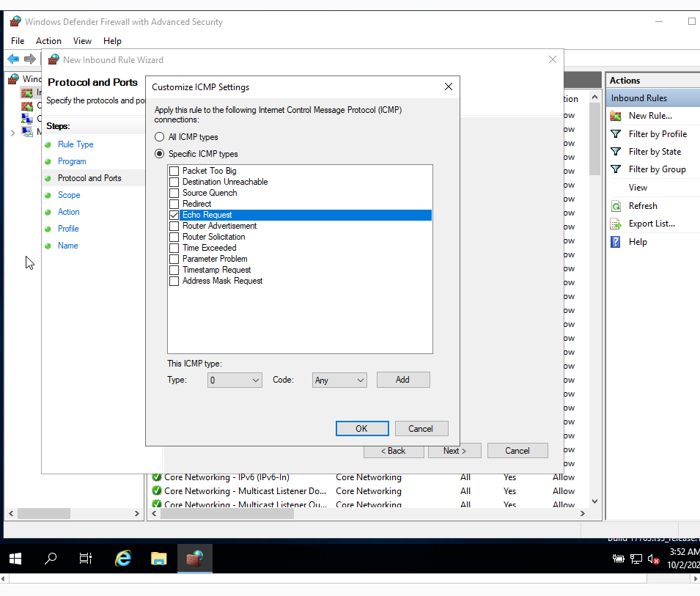
Task: Click the Export List icon
Action: [616, 224]
